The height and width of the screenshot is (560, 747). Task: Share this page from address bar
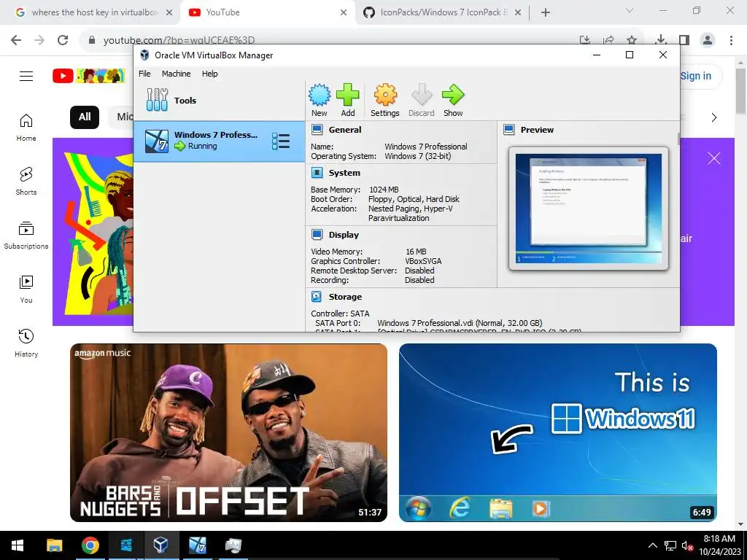(608, 40)
